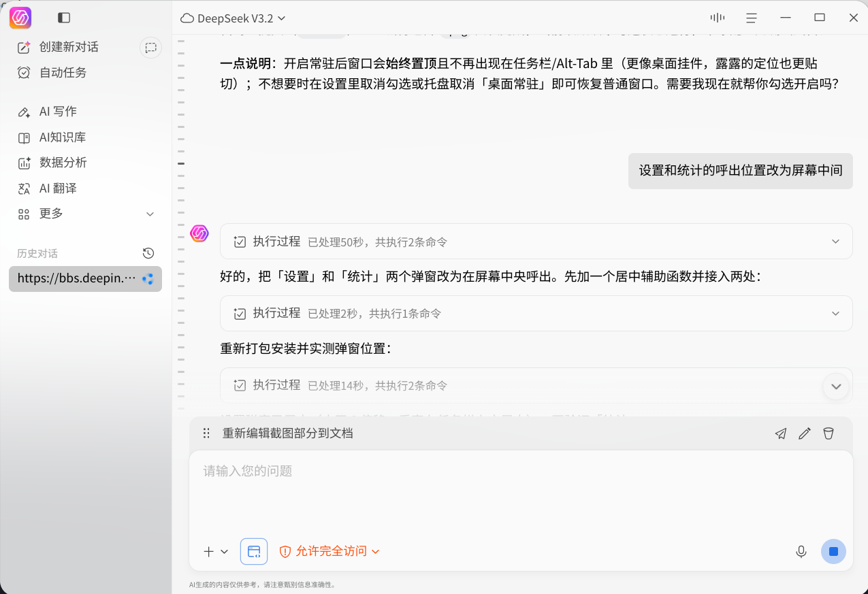The image size is (868, 594).
Task: Click the drag handle beside 重新编辑截图部分到文档
Action: [x=206, y=433]
